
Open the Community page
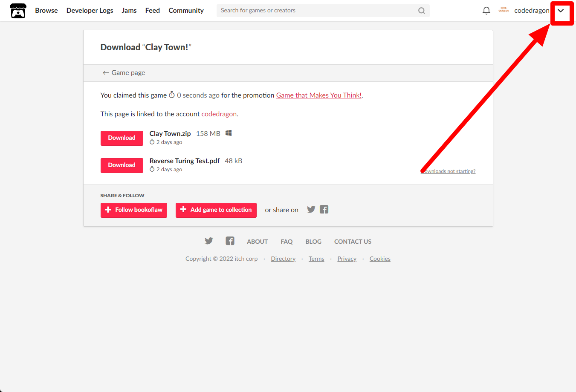click(186, 11)
